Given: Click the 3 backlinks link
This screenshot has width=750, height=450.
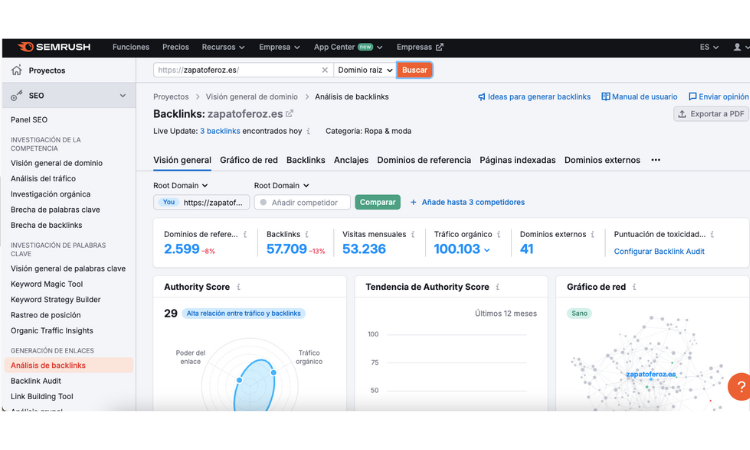Looking at the screenshot, I should click(220, 131).
